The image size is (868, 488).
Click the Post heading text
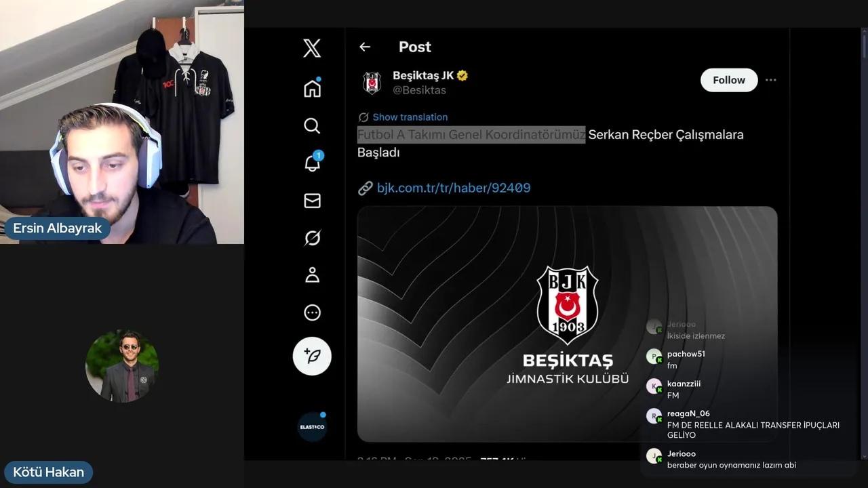click(x=415, y=47)
